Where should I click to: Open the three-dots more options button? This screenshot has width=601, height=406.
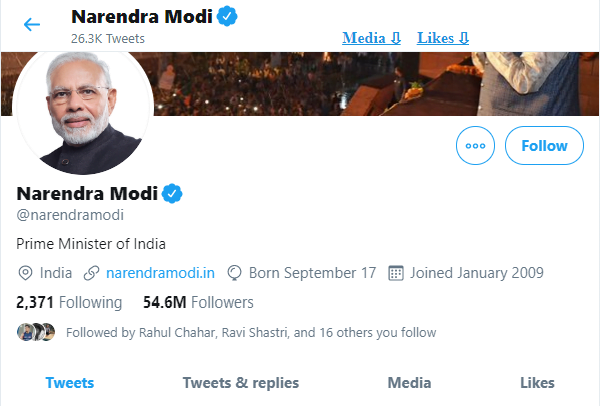coord(475,146)
